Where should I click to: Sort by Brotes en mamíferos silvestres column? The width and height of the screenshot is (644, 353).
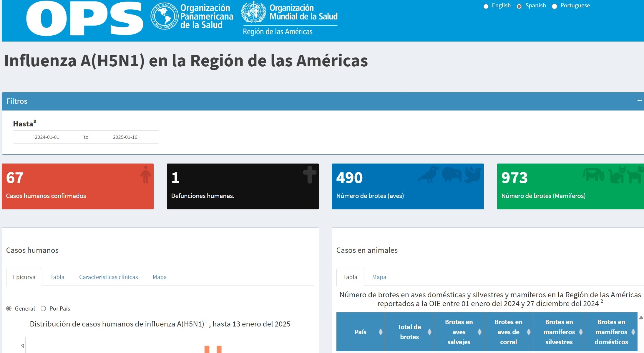point(559,332)
